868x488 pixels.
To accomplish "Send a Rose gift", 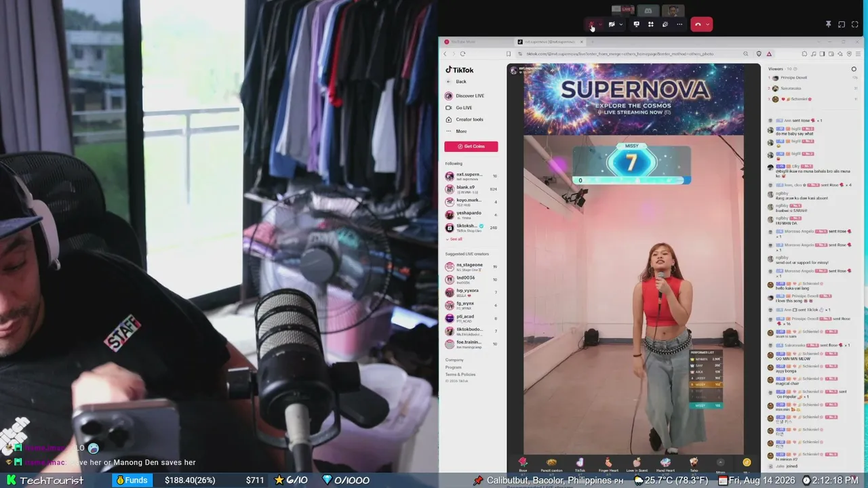I will pos(523,464).
